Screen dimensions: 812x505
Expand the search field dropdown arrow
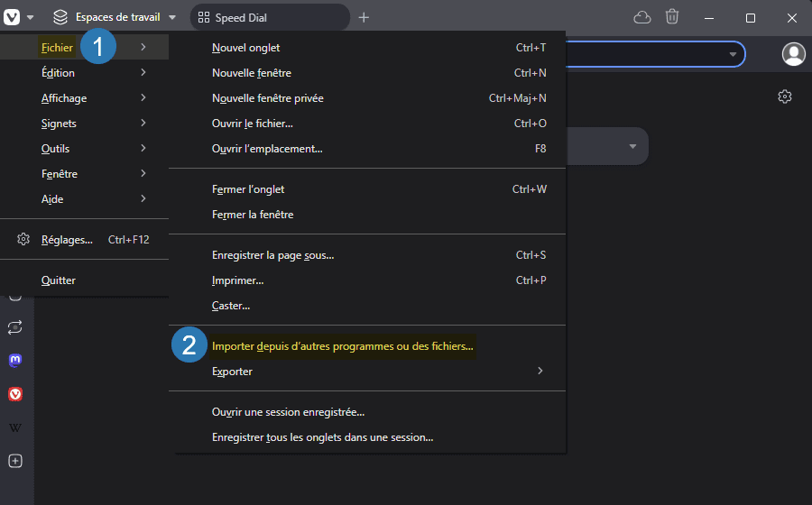point(632,146)
